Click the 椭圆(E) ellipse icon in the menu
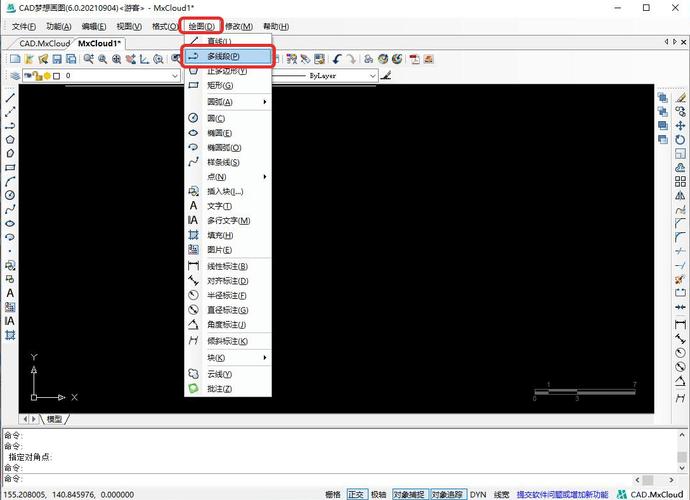 (193, 133)
